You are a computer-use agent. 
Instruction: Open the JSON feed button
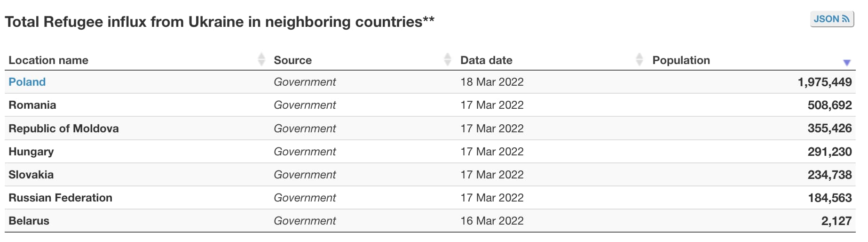832,19
